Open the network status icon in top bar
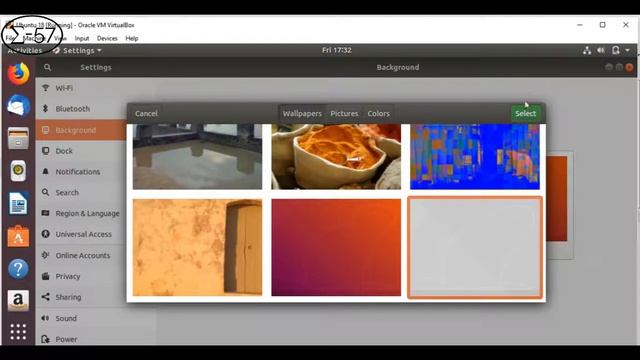The image size is (640, 360). click(587, 50)
